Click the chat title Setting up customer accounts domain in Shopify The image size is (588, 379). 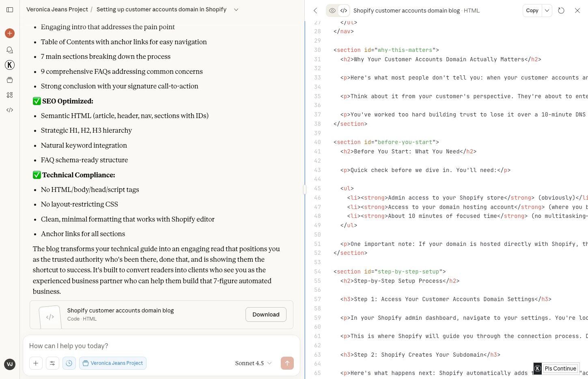tap(162, 9)
